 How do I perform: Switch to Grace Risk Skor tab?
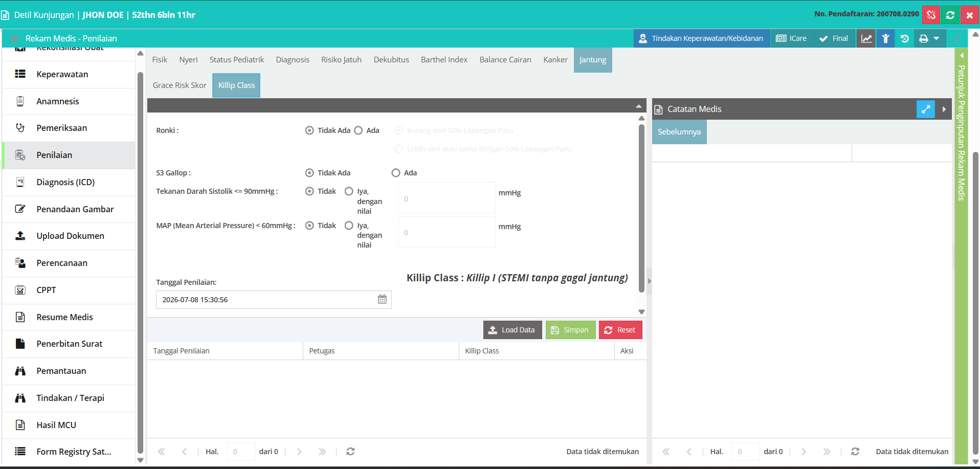click(180, 85)
